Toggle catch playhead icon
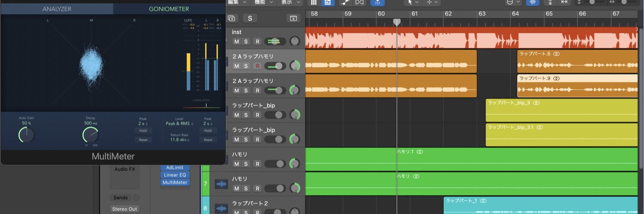 tap(377, 3)
